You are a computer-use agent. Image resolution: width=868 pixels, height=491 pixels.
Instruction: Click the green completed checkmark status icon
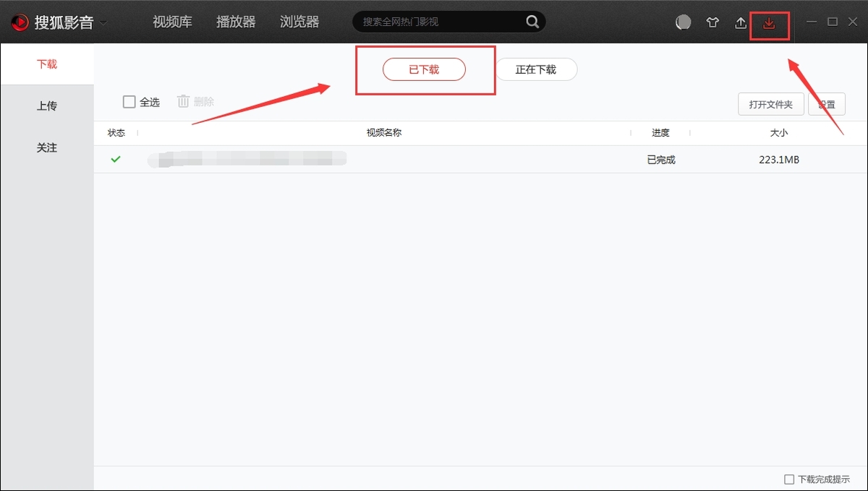tap(115, 159)
